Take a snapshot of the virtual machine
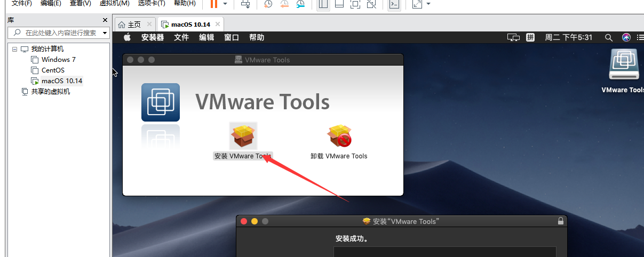This screenshot has height=257, width=644. tap(268, 4)
